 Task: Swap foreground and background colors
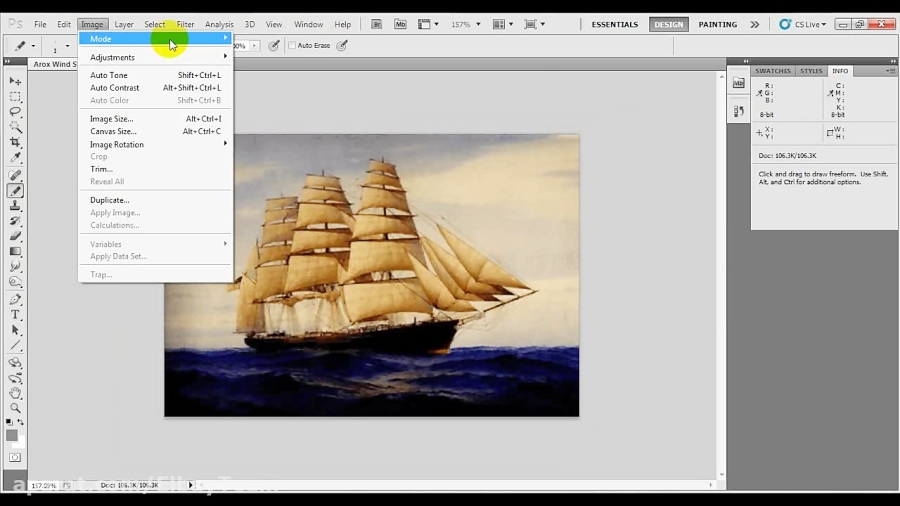coord(21,422)
